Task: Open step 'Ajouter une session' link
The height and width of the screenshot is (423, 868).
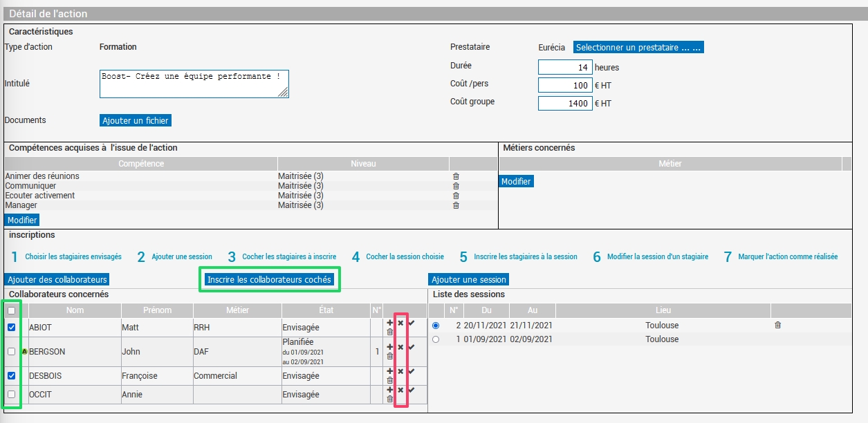Action: (182, 256)
